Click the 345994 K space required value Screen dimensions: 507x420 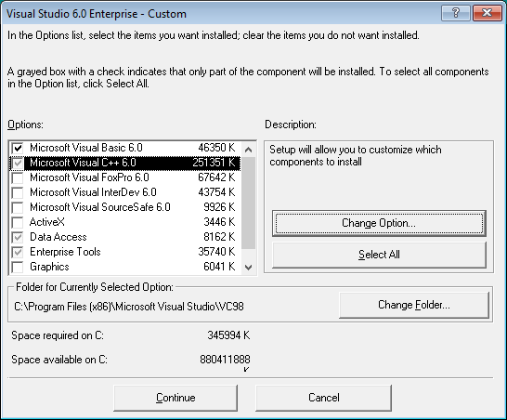point(228,335)
